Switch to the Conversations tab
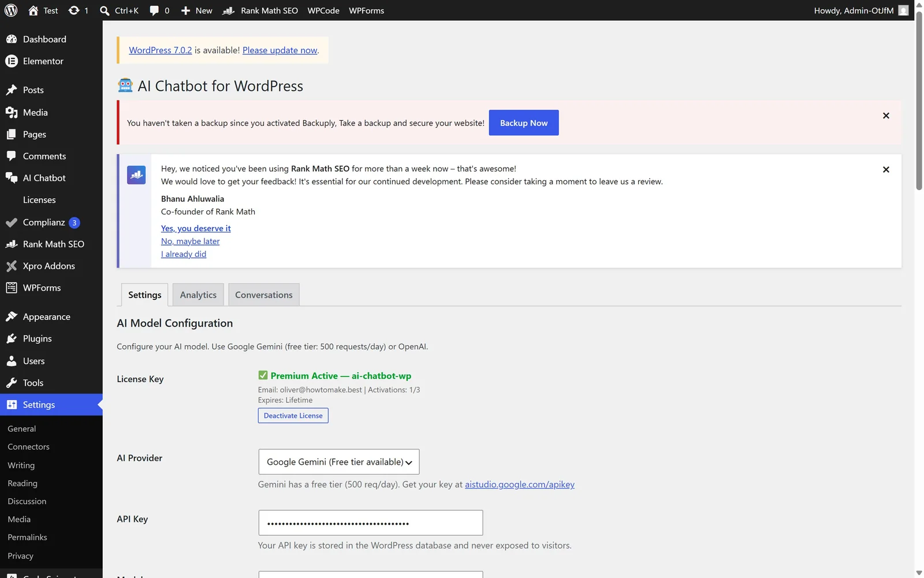Image resolution: width=924 pixels, height=578 pixels. (264, 295)
